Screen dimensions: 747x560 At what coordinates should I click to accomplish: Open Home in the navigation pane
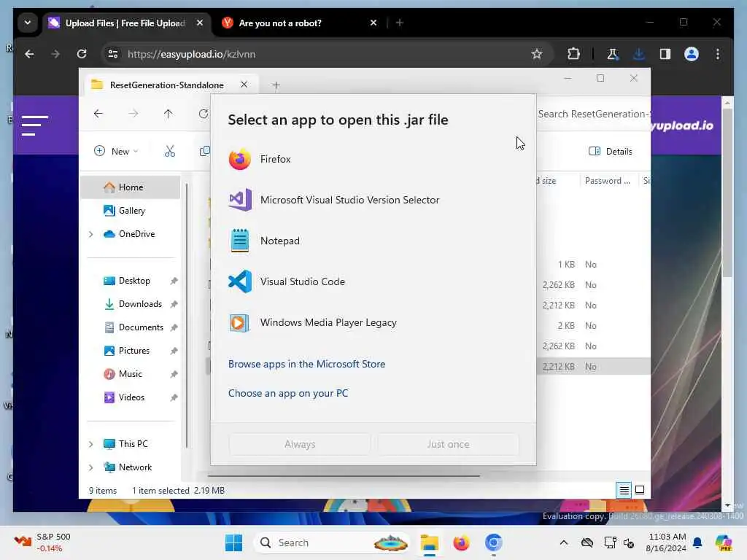(131, 187)
